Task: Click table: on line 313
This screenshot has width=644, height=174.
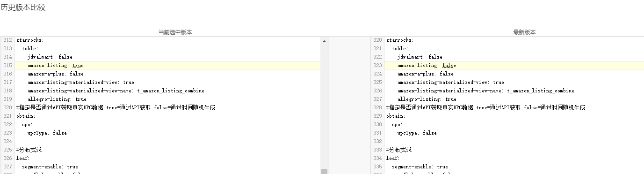Action: (30, 48)
